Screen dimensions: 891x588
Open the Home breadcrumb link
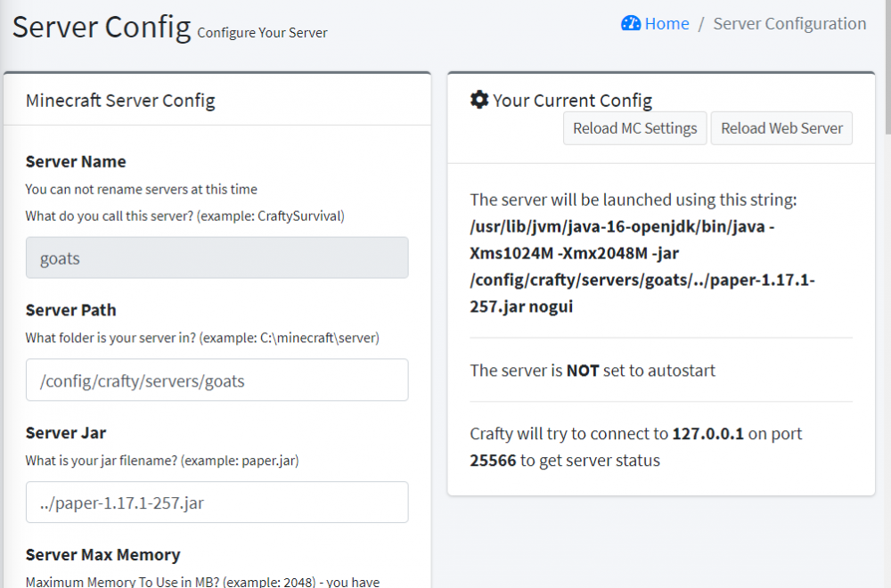[666, 23]
